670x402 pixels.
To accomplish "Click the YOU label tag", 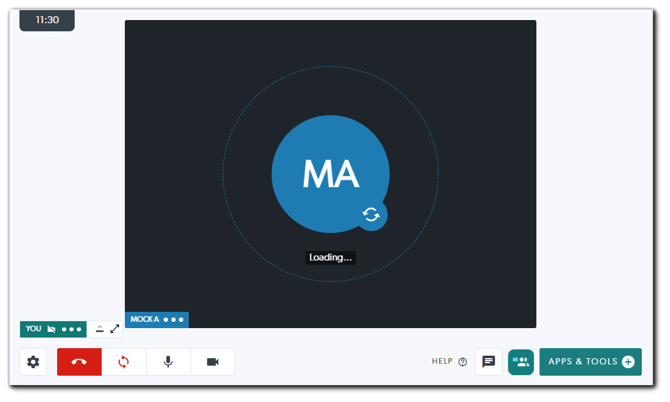I will 34,329.
